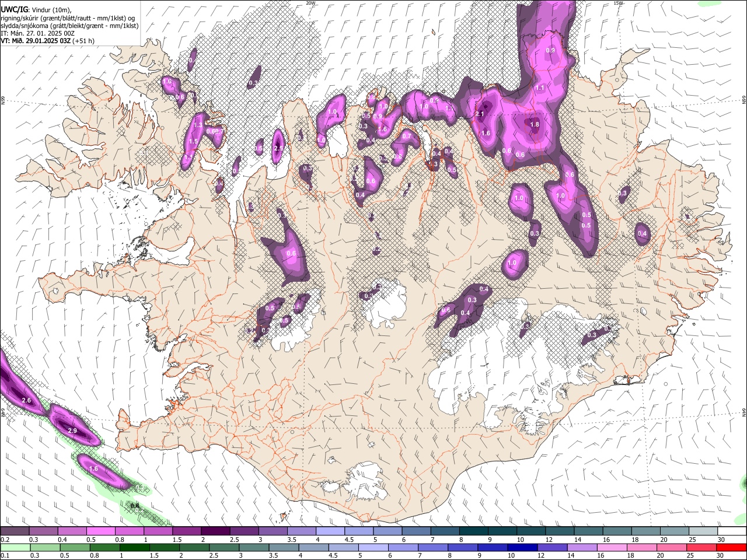Click the 'UWC/IG' title text

(13, 9)
